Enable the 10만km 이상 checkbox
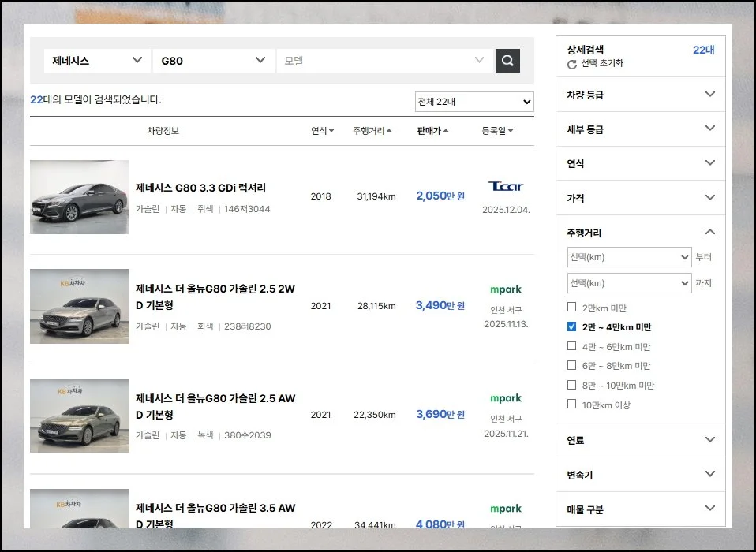This screenshot has width=756, height=552. [572, 405]
